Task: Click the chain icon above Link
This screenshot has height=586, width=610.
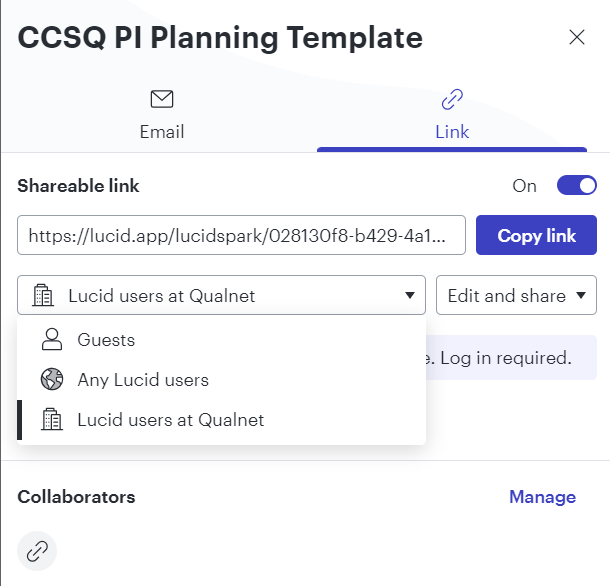Action: click(452, 99)
